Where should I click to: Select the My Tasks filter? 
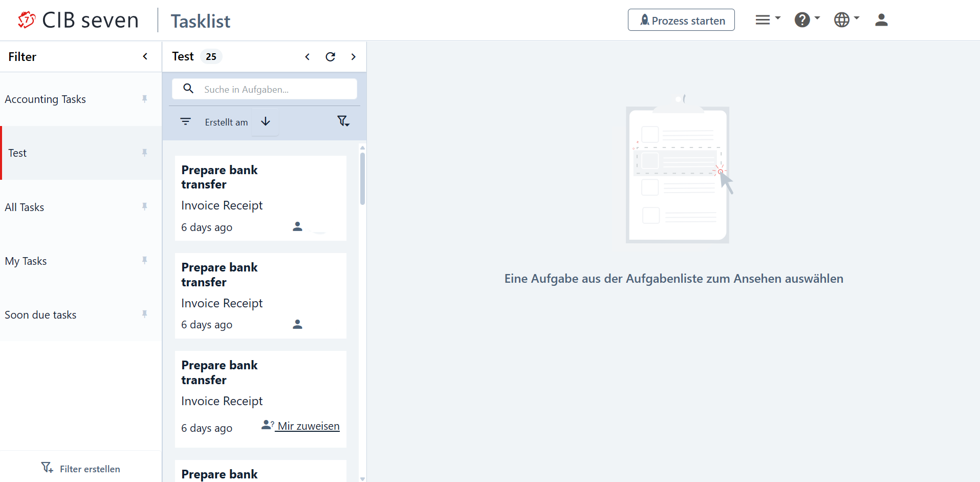click(x=26, y=261)
